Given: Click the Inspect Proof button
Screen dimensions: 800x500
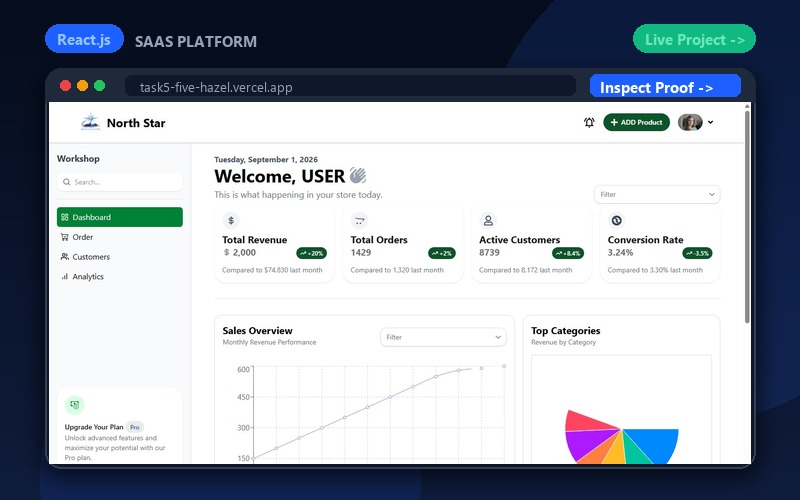Looking at the screenshot, I should 665,87.
